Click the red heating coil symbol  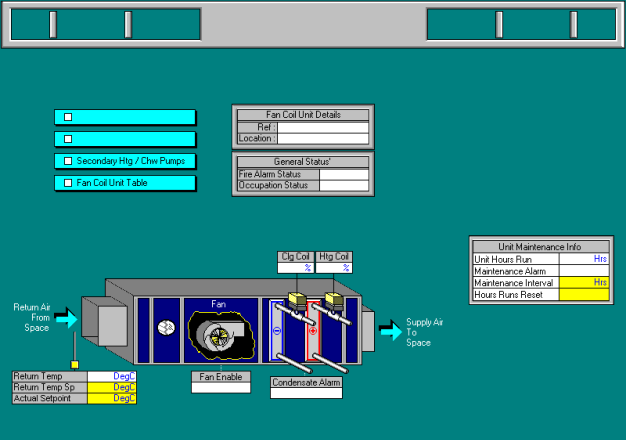coord(312,329)
